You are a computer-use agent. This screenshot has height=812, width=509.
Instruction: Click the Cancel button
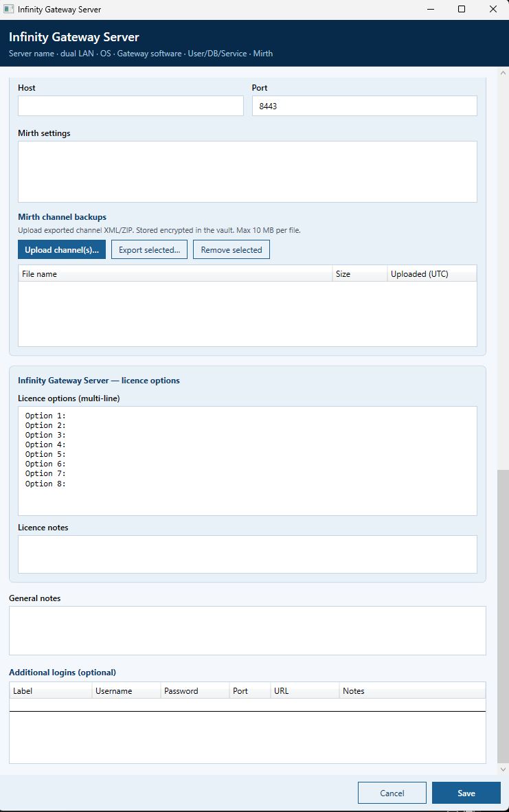[x=392, y=793]
